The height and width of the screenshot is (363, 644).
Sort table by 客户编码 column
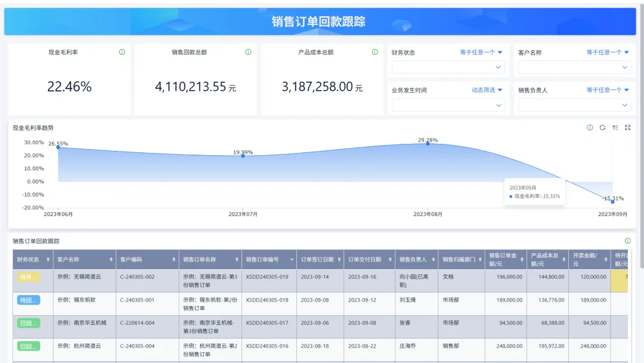click(x=174, y=259)
